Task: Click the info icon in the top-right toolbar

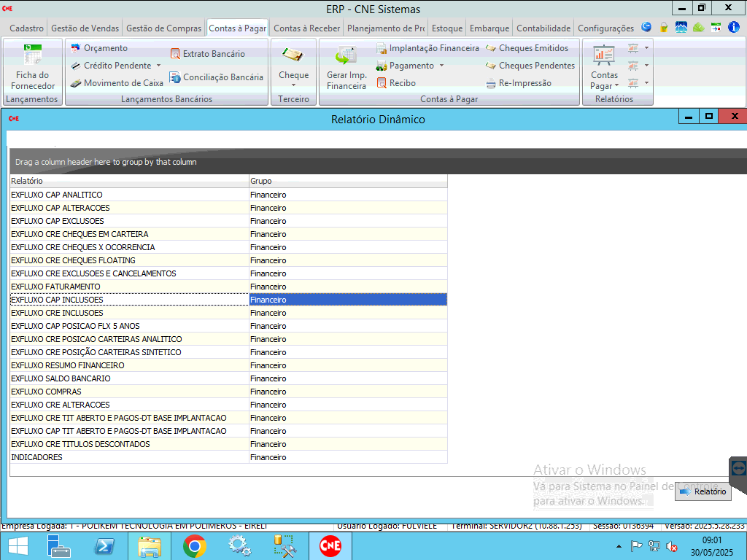Action: click(x=734, y=28)
